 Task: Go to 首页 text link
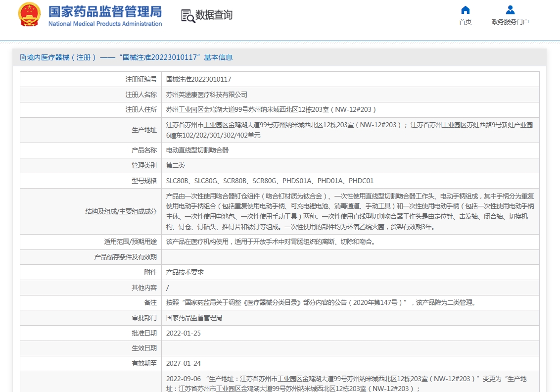point(465,22)
